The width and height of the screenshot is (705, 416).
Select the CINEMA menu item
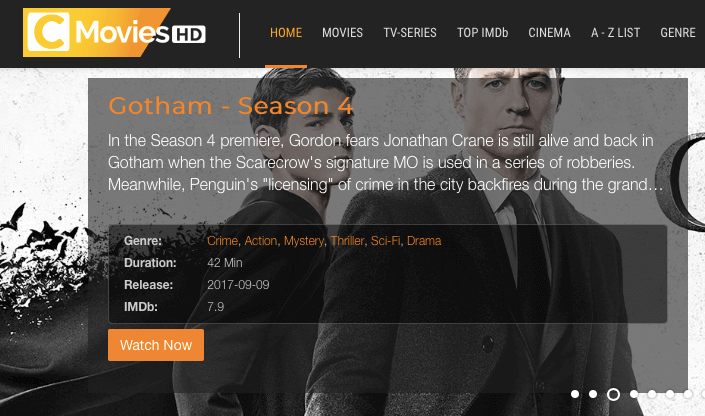(x=549, y=33)
